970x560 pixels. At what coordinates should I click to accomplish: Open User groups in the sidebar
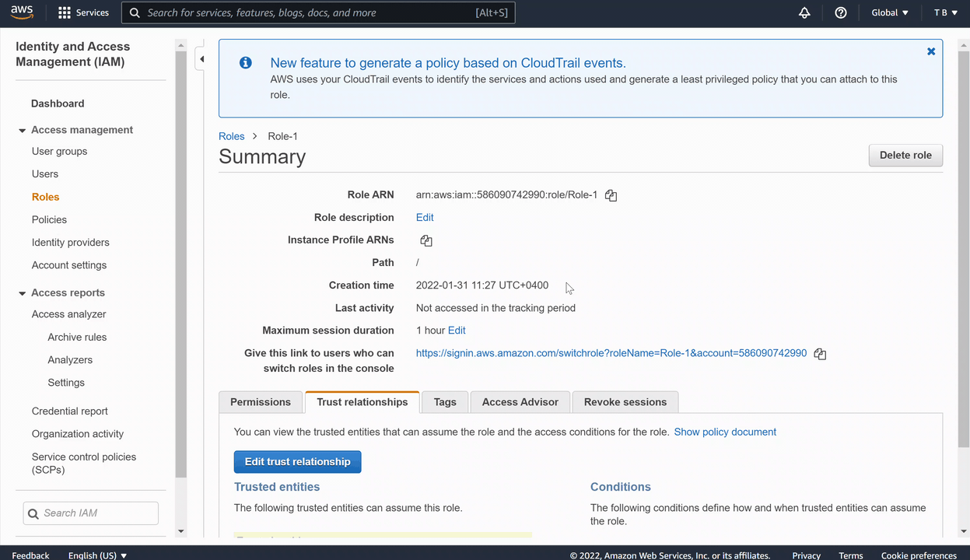pos(59,152)
